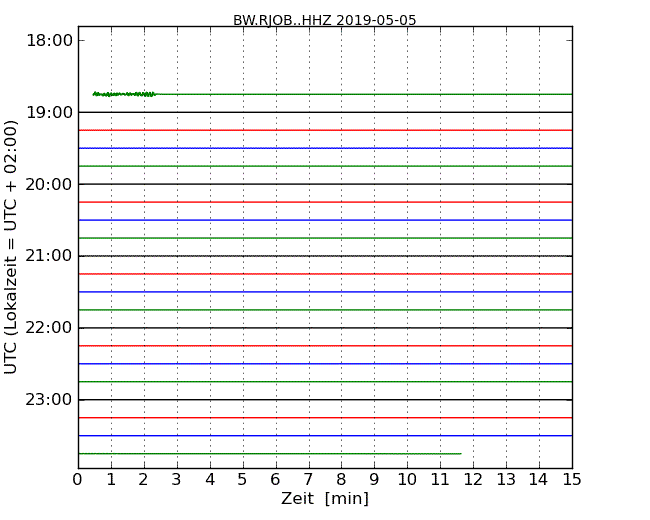The height and width of the screenshot is (520, 650).
Task: Click the end of the last green trace
Action: click(x=460, y=454)
